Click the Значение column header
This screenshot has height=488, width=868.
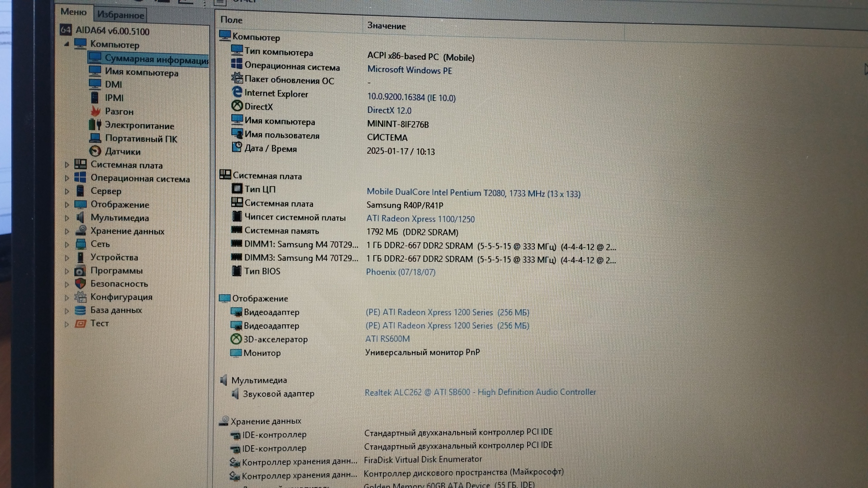[x=387, y=26]
